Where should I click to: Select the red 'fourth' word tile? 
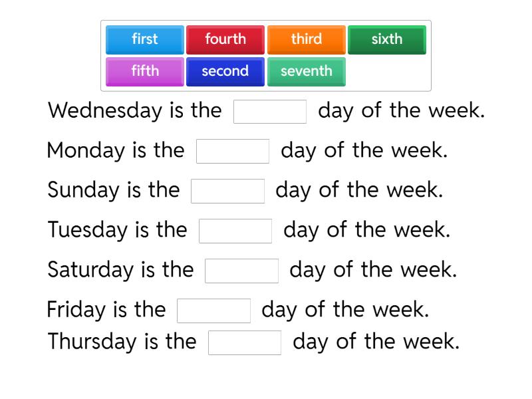pyautogui.click(x=225, y=39)
